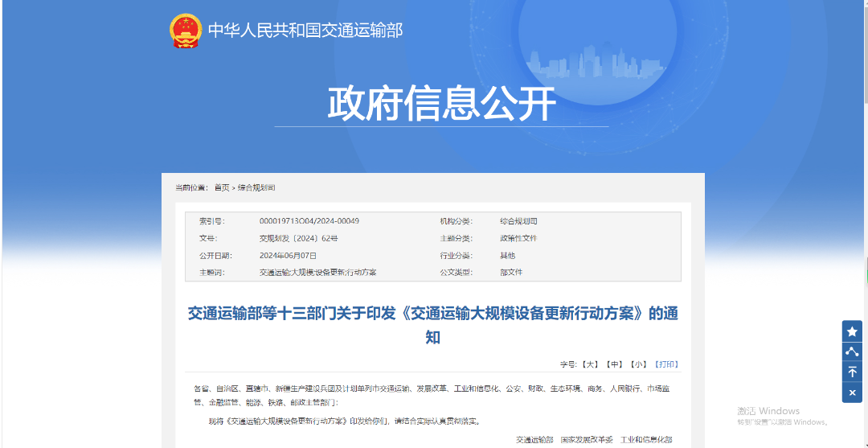
Task: Click the 部文件 document type value
Action: 511,272
